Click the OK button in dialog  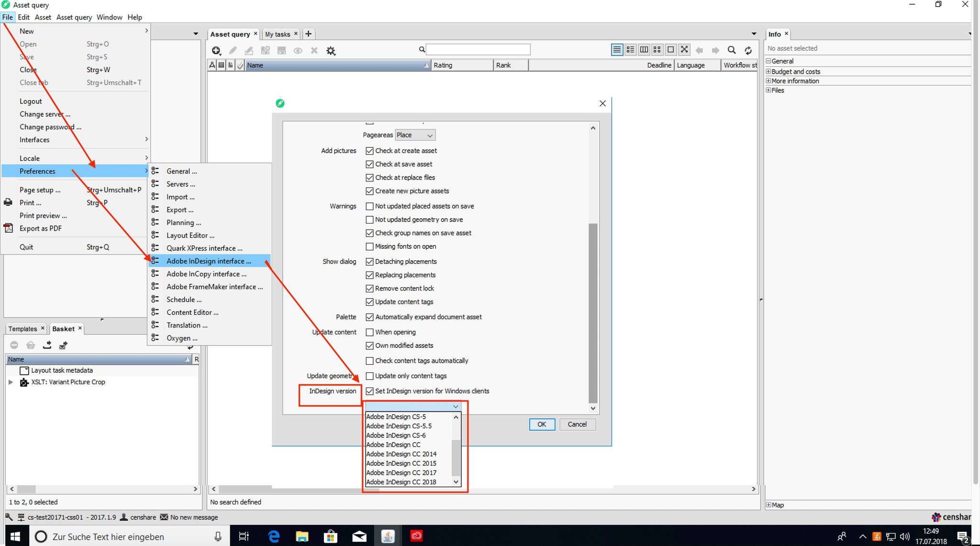point(541,424)
